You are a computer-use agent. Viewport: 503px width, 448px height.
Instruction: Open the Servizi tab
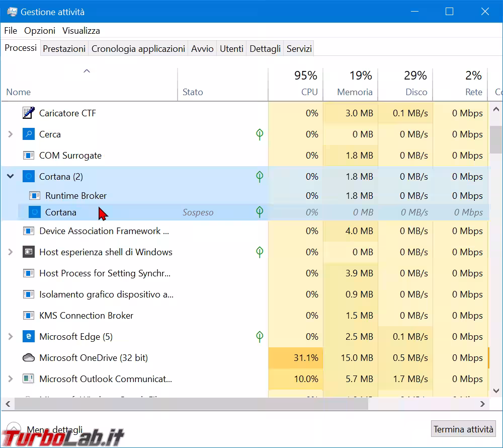pos(299,49)
